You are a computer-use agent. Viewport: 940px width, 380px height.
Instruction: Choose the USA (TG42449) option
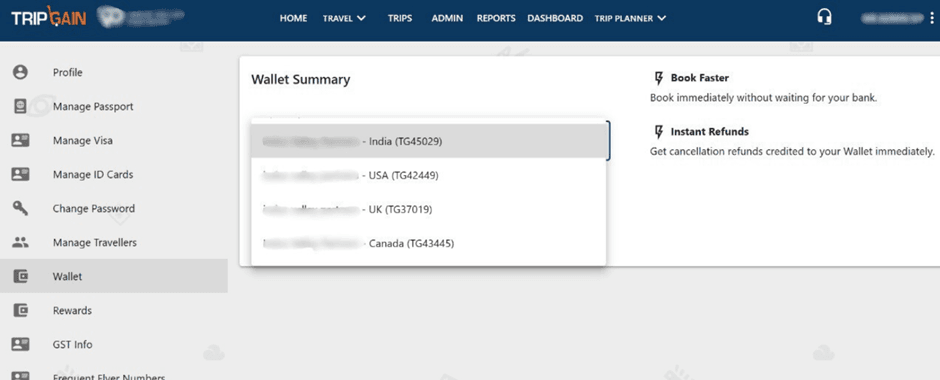[429, 176]
